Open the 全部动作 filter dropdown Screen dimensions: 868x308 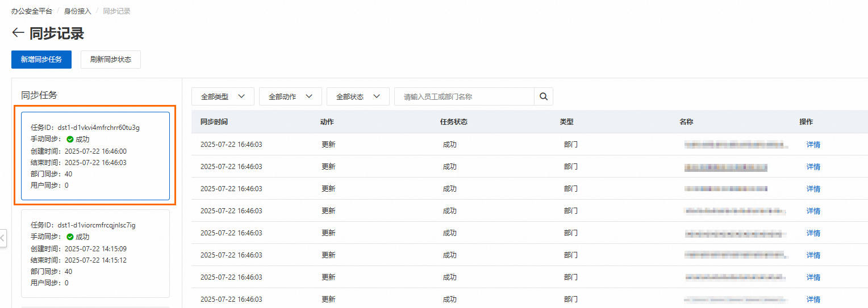[290, 96]
